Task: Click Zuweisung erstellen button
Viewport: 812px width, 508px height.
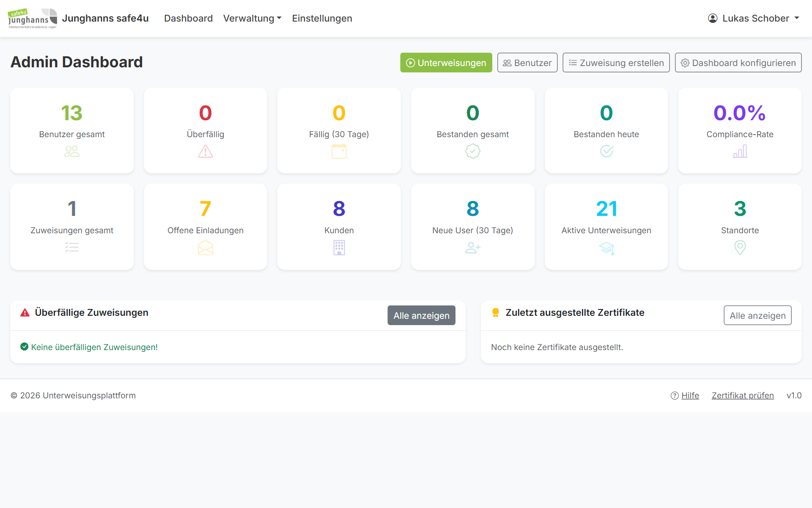Action: [x=616, y=63]
